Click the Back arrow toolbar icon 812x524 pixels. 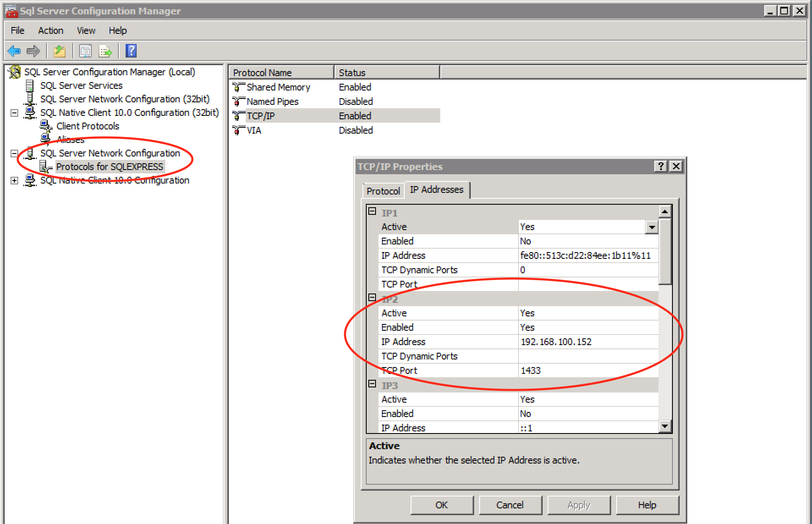tap(14, 51)
